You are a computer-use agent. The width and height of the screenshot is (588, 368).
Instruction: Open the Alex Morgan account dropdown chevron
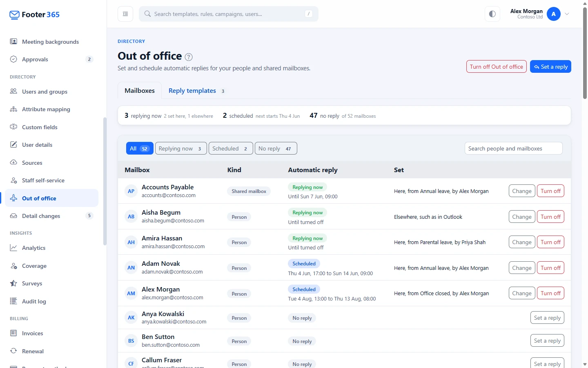coord(567,14)
